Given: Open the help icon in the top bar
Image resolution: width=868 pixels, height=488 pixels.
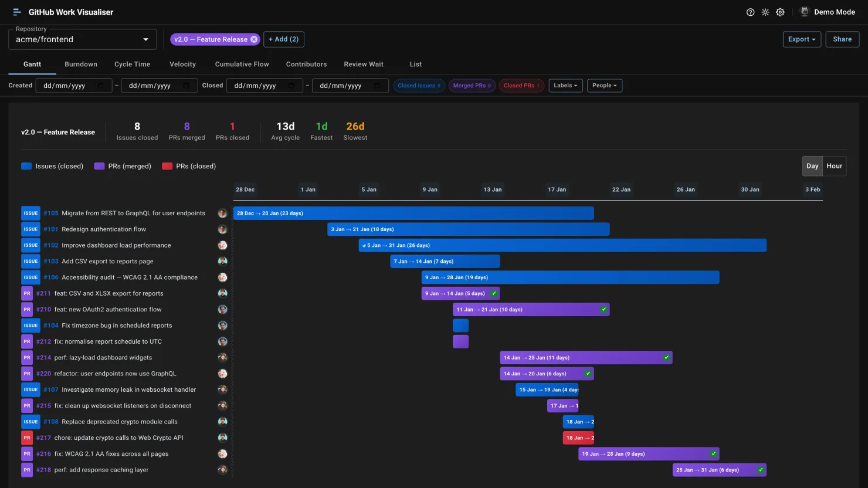Looking at the screenshot, I should (x=750, y=12).
